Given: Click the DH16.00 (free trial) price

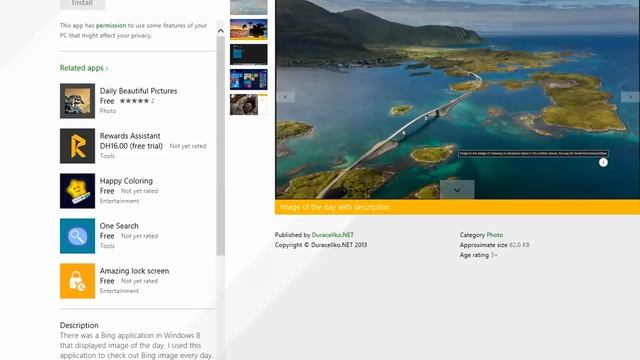Looking at the screenshot, I should point(131,146).
